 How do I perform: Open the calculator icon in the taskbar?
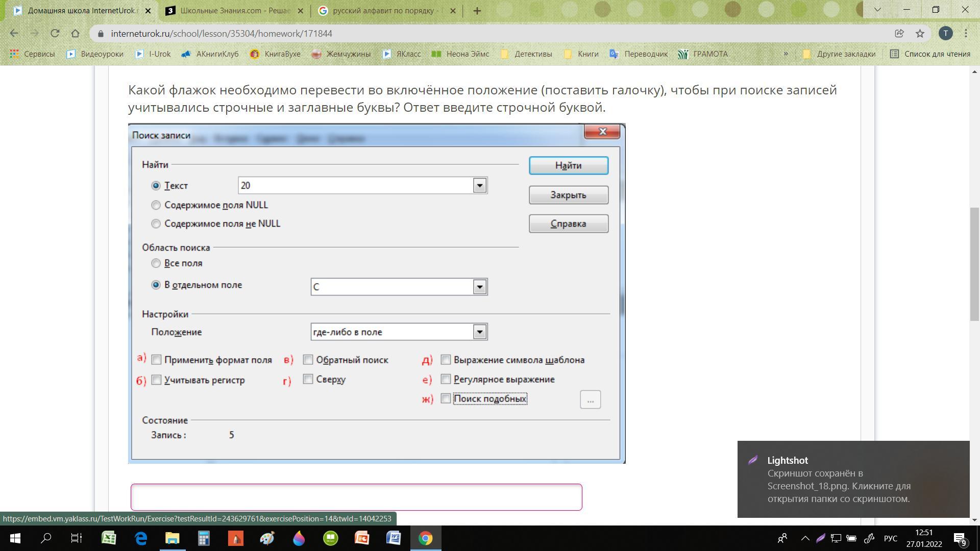tap(204, 538)
